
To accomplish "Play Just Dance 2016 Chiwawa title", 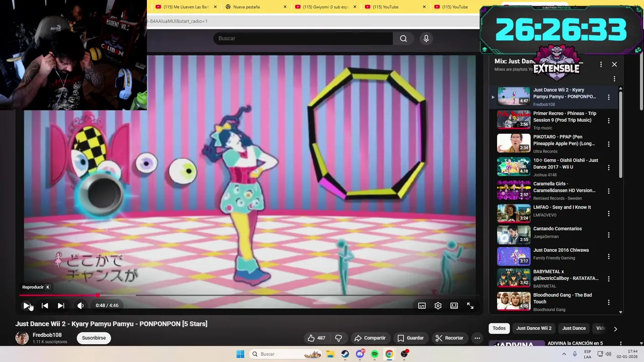I will [x=561, y=250].
